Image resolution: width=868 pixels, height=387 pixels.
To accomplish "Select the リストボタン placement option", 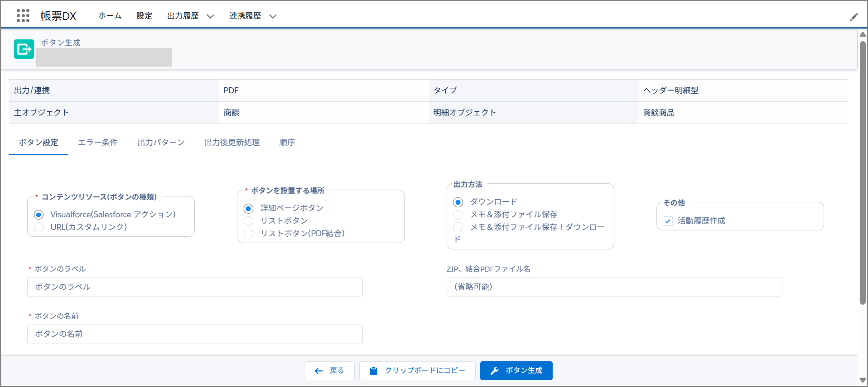I will coord(248,221).
